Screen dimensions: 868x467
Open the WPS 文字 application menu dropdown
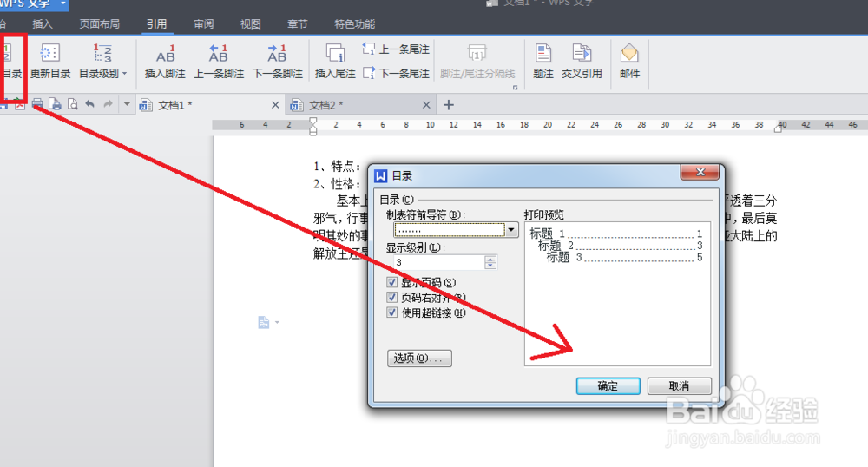63,4
